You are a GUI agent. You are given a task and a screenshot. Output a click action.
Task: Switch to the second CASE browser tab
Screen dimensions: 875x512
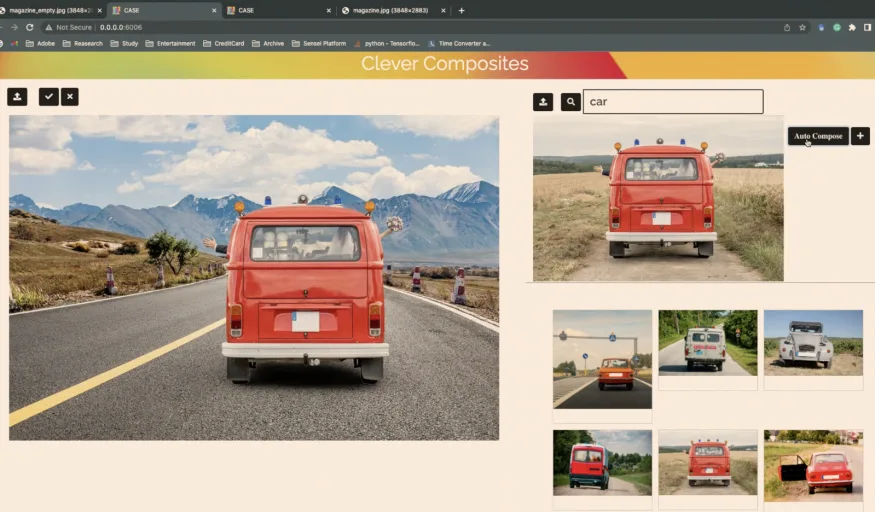(x=277, y=10)
